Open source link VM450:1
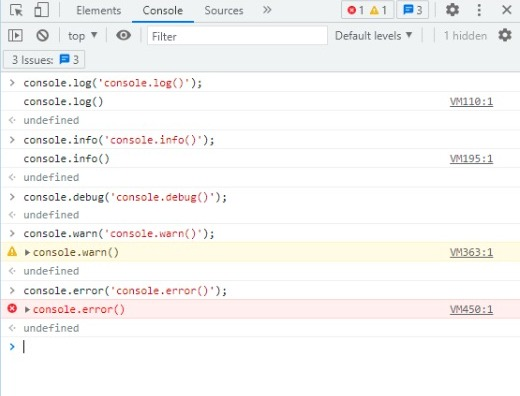520x396 pixels. pyautogui.click(x=471, y=309)
